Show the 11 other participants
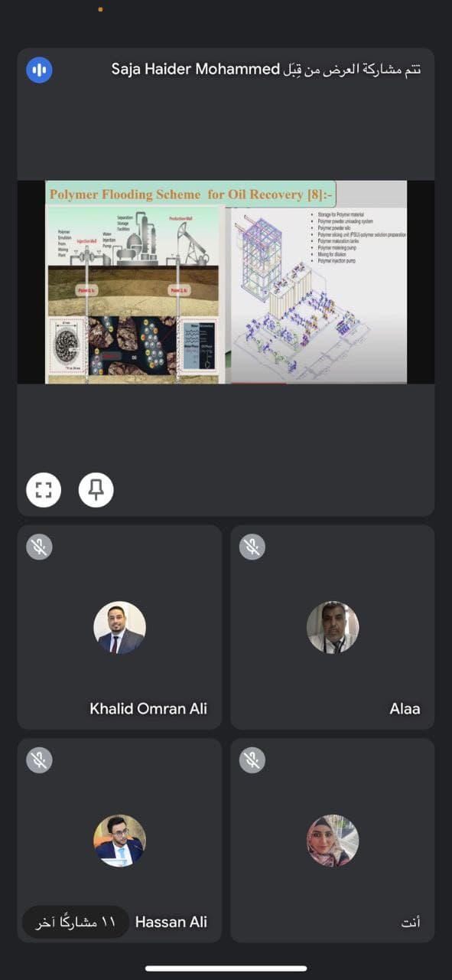Image resolution: width=452 pixels, height=980 pixels. (75, 923)
